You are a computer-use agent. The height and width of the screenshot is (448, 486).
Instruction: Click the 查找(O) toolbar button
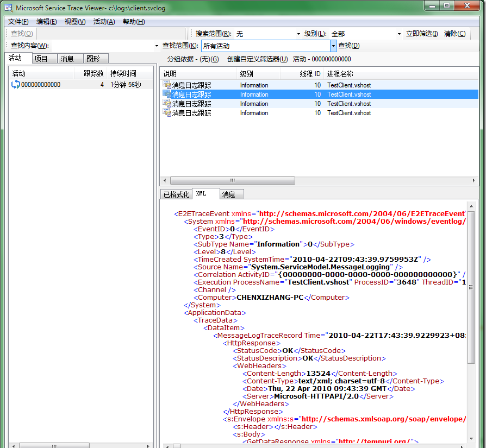(x=22, y=34)
